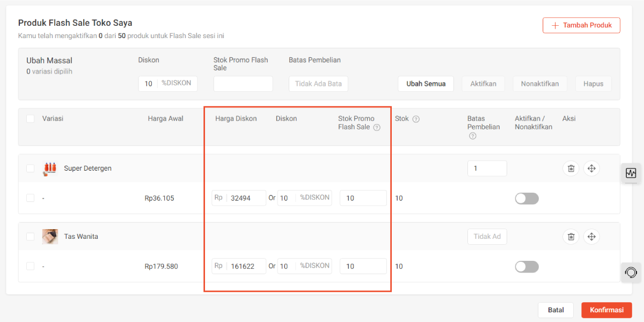Viewport: 644px width, 322px height.
Task: Click the move icon for Super Detergen
Action: point(591,169)
